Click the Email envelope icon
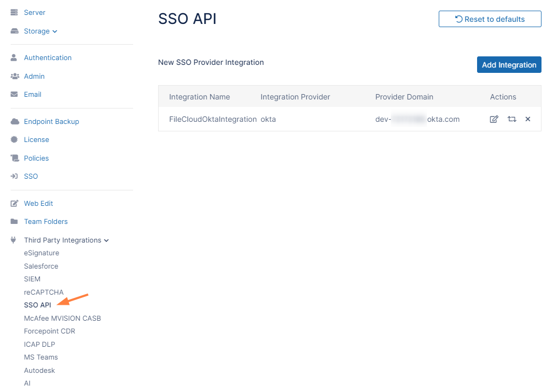The width and height of the screenshot is (558, 392). point(14,94)
